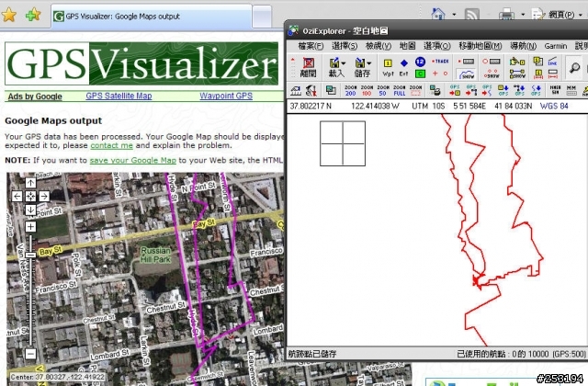This screenshot has width=588, height=386.
Task: Click the contact me link
Action: (111, 145)
